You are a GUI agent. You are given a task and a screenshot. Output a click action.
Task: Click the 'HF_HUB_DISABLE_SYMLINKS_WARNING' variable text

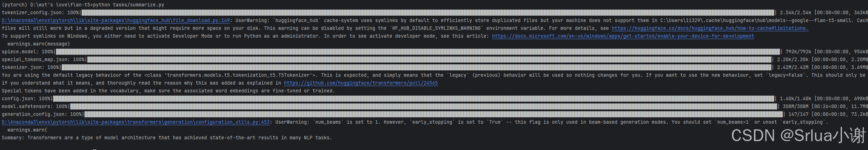436,28
